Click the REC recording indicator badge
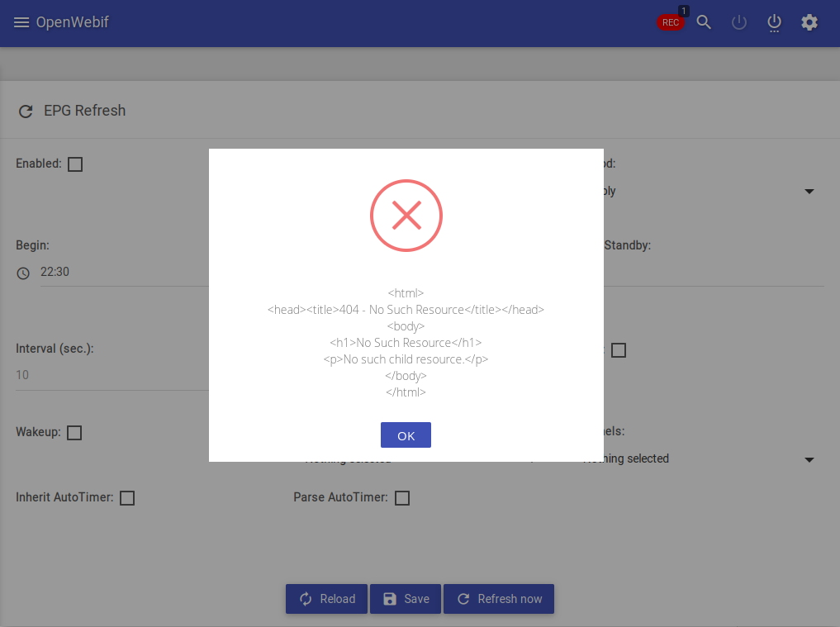 [x=671, y=22]
